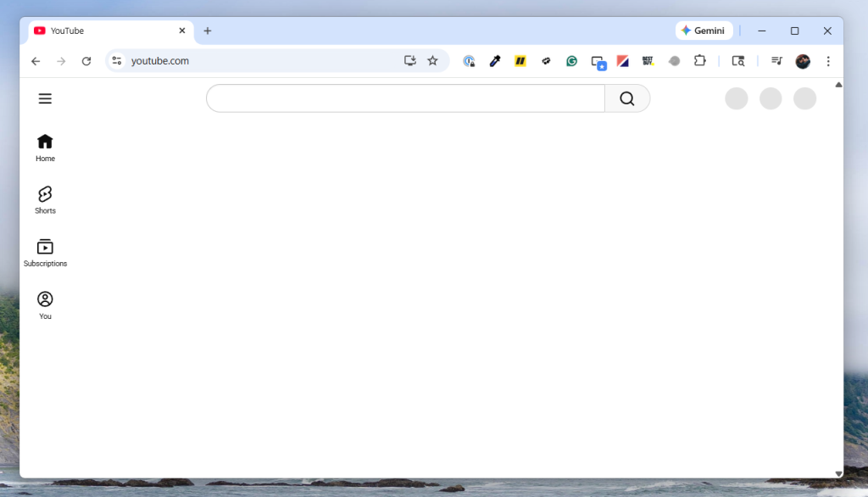
Task: Reload the page
Action: [86, 61]
